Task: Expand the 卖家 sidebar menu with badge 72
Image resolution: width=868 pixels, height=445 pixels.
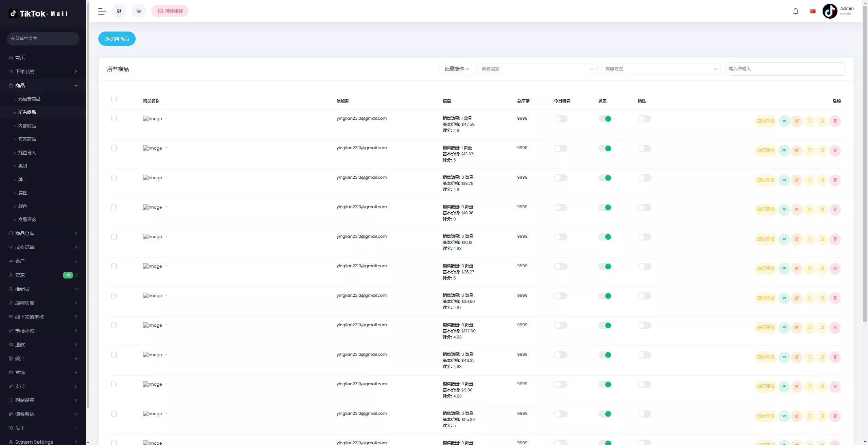Action: [x=43, y=275]
